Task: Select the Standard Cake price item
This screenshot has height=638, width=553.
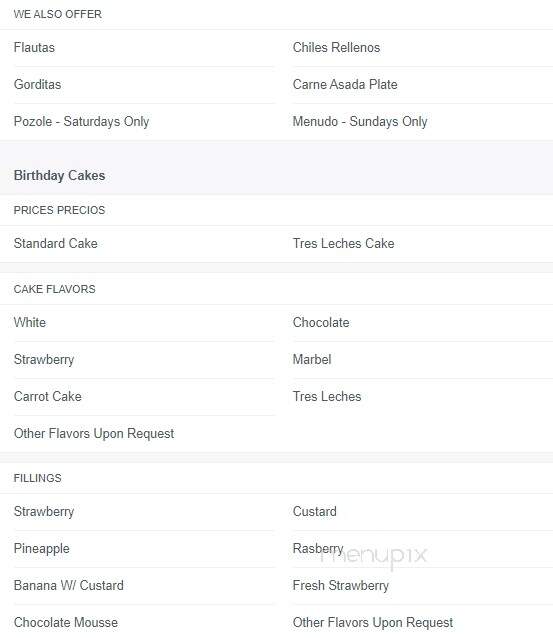Action: (x=56, y=243)
